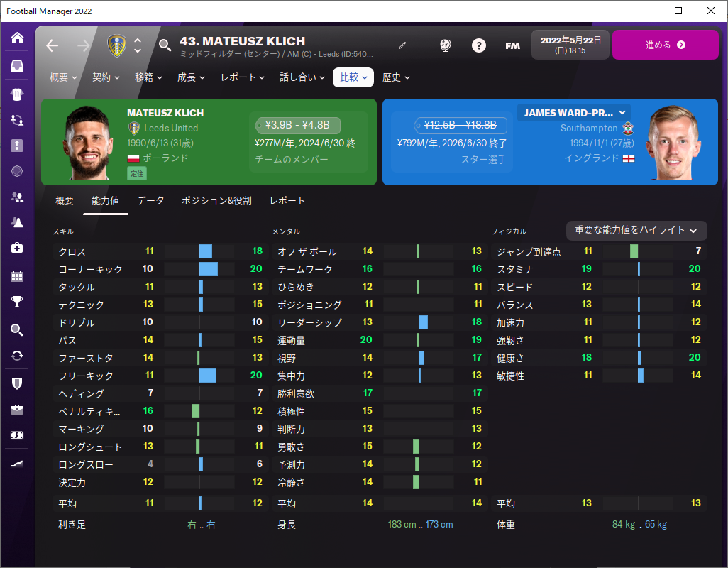Viewport: 728px width, 568px height.
Task: Open the Inbox tray icon
Action: point(17,66)
